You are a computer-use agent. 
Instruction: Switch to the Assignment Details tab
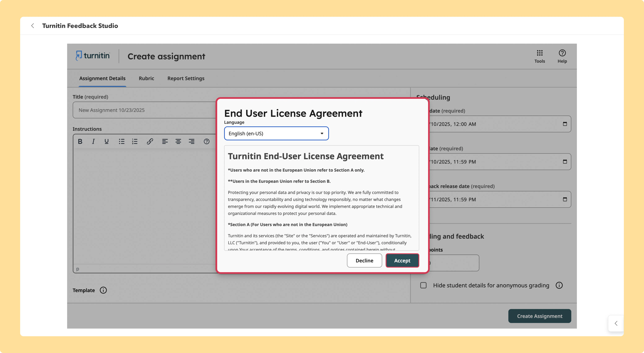click(102, 78)
